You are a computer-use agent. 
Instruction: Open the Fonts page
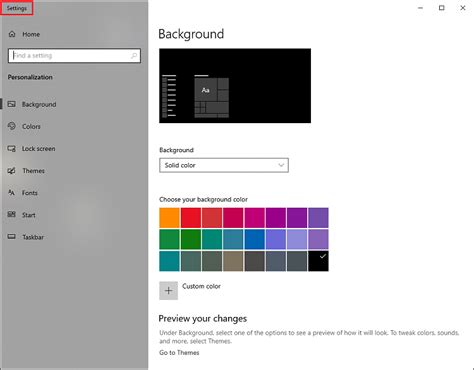74,193
